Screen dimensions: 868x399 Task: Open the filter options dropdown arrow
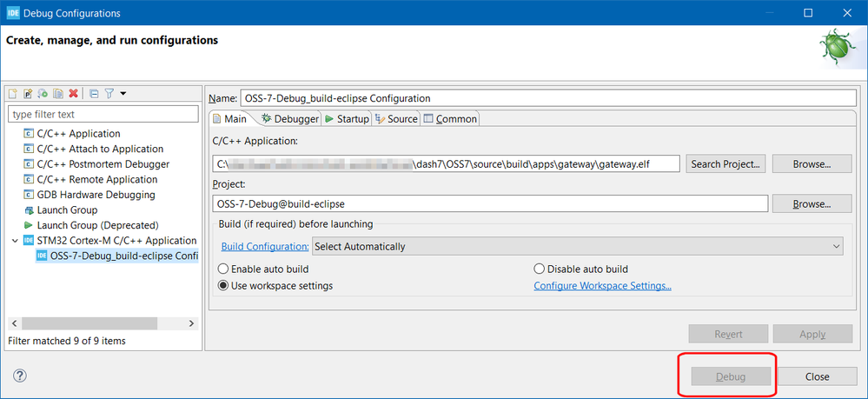tap(123, 94)
